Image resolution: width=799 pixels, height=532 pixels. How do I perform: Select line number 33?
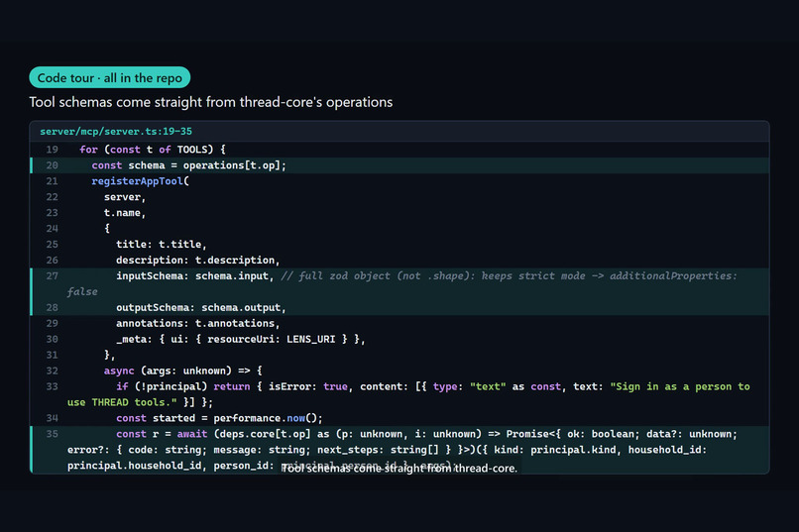[x=52, y=386]
